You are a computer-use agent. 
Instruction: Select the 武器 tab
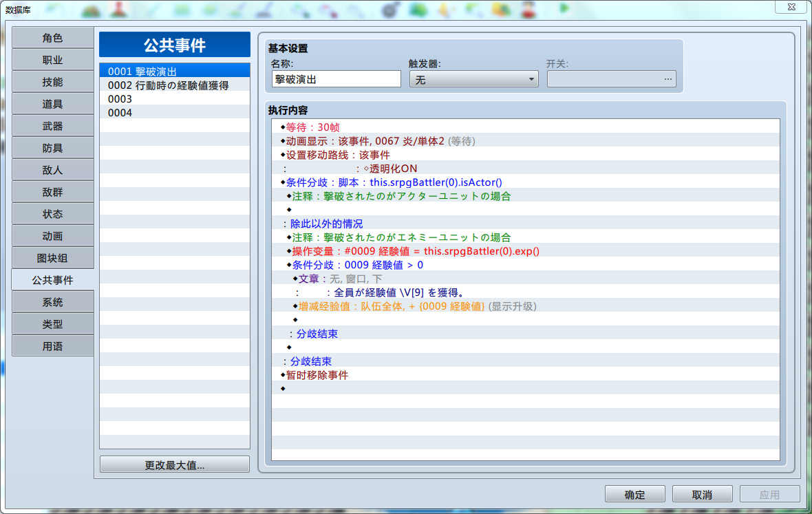pyautogui.click(x=52, y=126)
